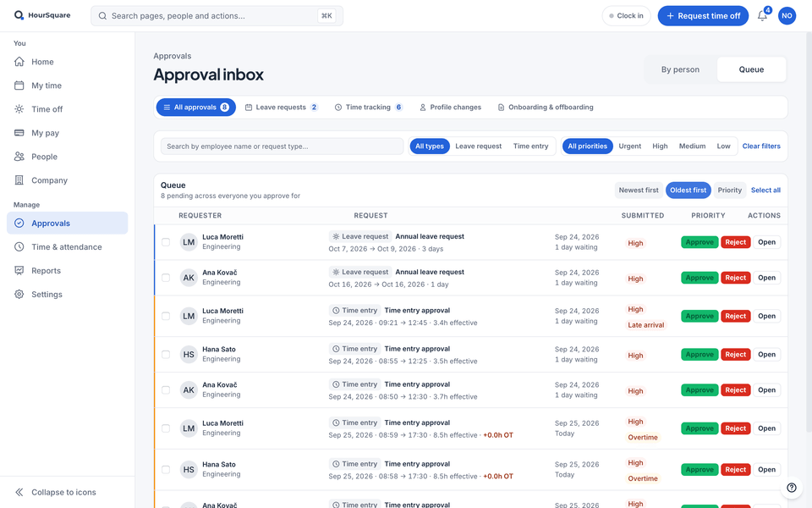
Task: Click the Settings gear icon
Action: point(19,295)
